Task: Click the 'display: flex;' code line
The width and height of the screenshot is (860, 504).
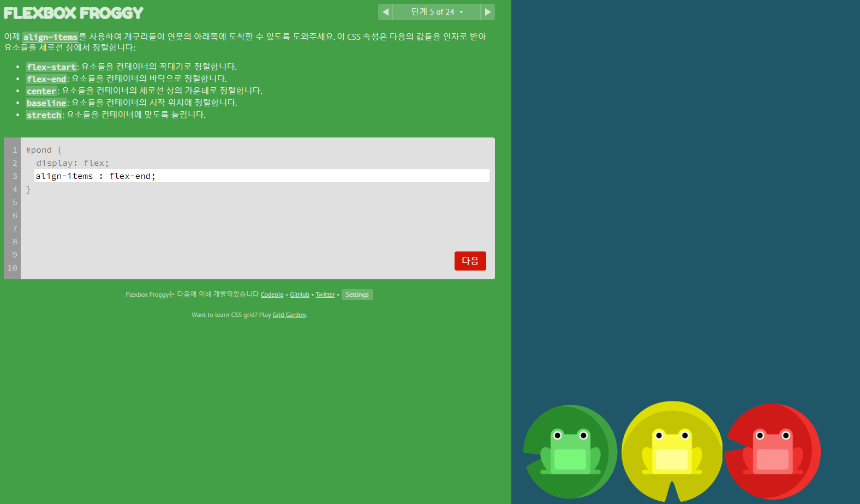Action: tap(73, 163)
